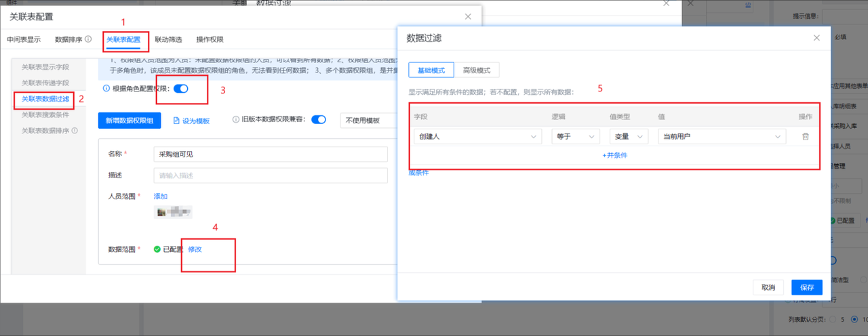Toggle the 根据角色配置权限 switch
The height and width of the screenshot is (336, 868).
pos(181,88)
